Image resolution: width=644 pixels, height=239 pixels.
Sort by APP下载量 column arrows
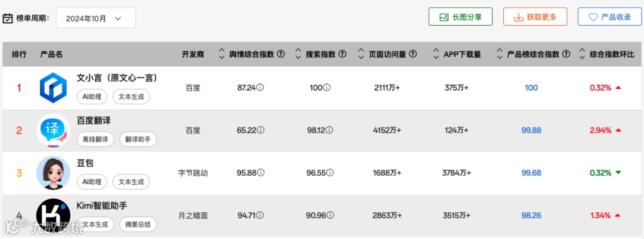[436, 54]
